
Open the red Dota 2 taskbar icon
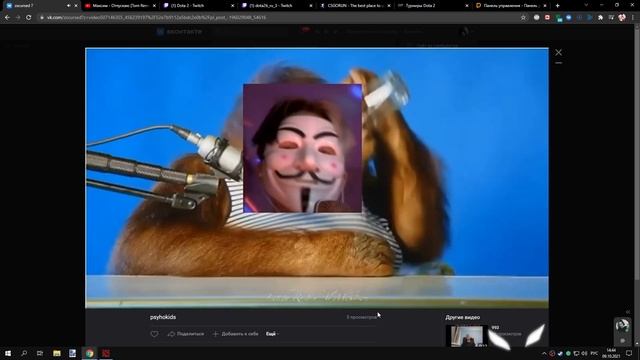pos(106,353)
